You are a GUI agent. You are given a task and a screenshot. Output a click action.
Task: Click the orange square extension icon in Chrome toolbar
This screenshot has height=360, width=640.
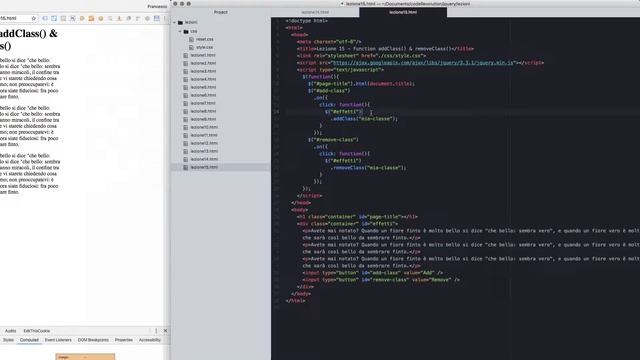click(x=91, y=18)
